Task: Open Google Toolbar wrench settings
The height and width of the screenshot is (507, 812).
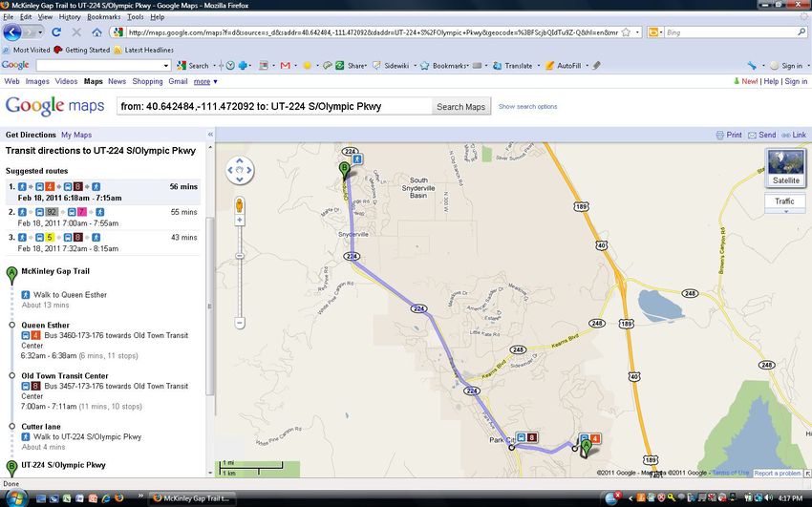Action: pyautogui.click(x=752, y=66)
